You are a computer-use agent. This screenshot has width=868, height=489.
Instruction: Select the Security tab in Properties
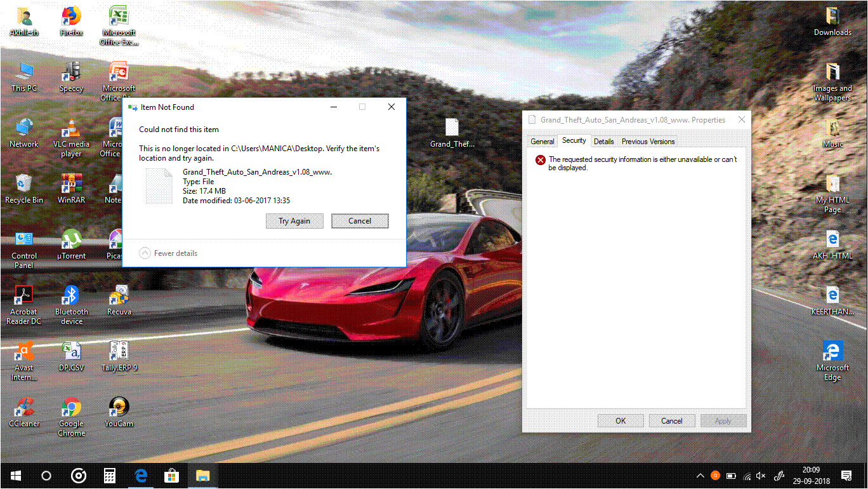574,141
